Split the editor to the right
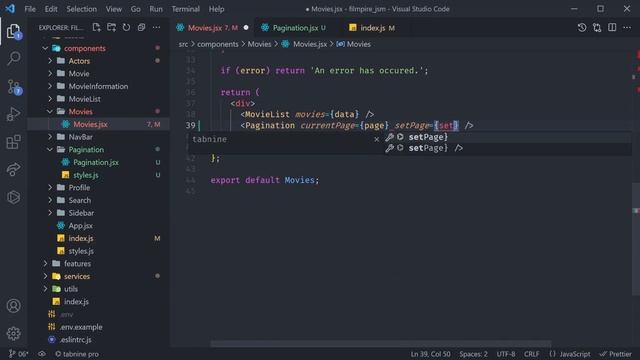 tap(612, 27)
